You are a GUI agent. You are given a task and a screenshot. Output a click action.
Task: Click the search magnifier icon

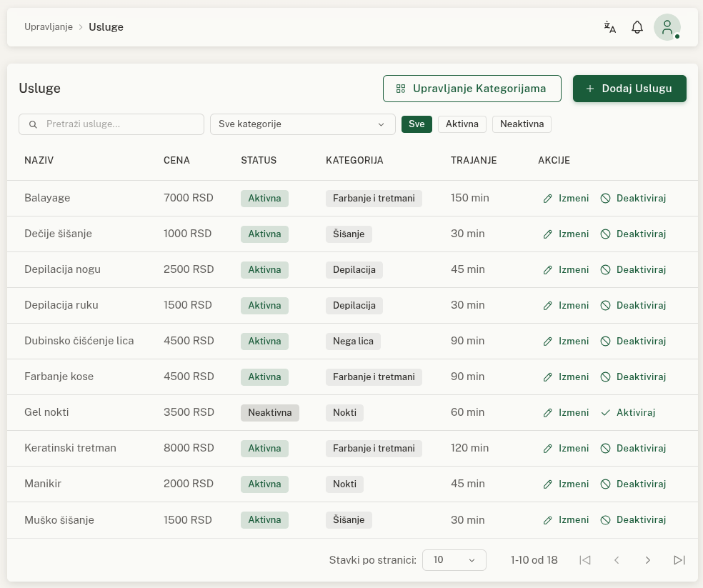tap(33, 124)
